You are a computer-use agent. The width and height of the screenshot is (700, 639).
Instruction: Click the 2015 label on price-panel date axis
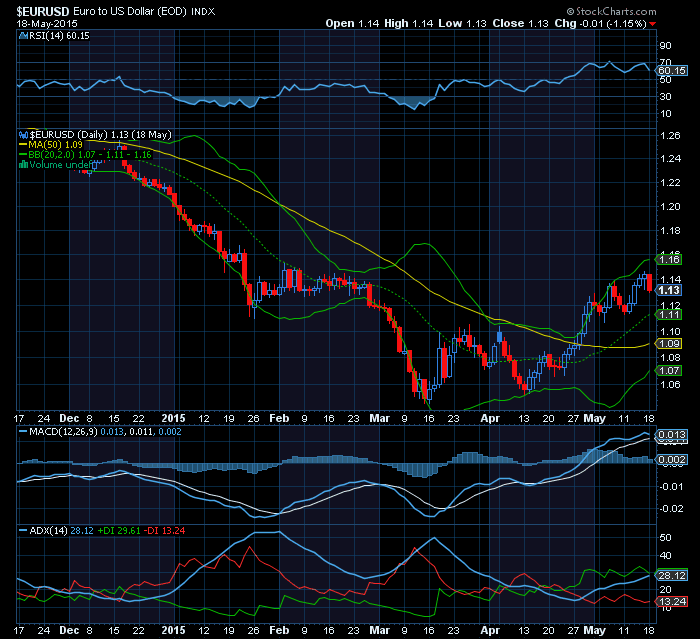pos(174,417)
